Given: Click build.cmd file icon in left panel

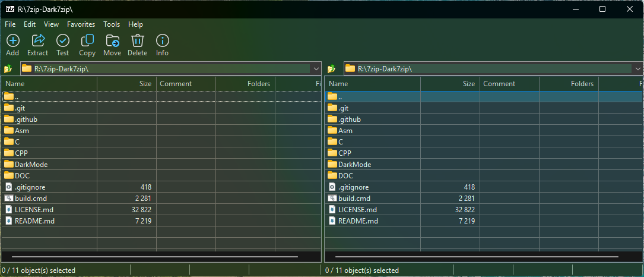Looking at the screenshot, I should click(9, 198).
